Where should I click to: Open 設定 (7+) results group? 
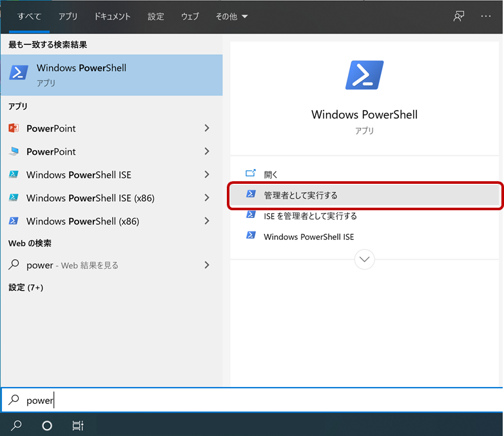[x=26, y=287]
